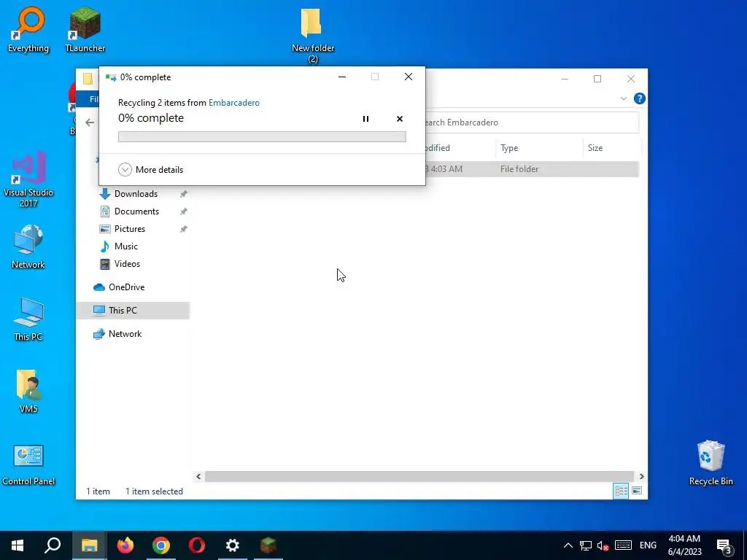The height and width of the screenshot is (560, 747).
Task: Select Music in the navigation pane
Action: [x=125, y=246]
